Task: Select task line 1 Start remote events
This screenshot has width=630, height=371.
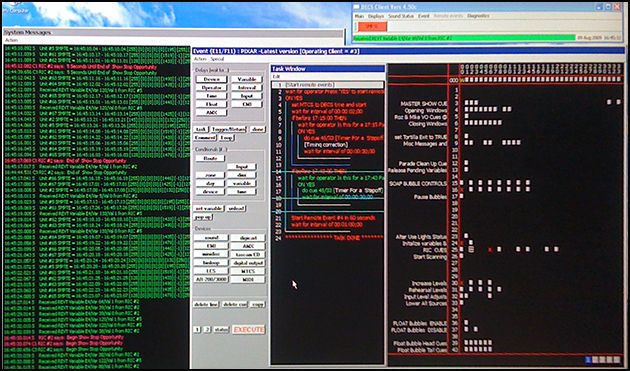Action: (328, 85)
